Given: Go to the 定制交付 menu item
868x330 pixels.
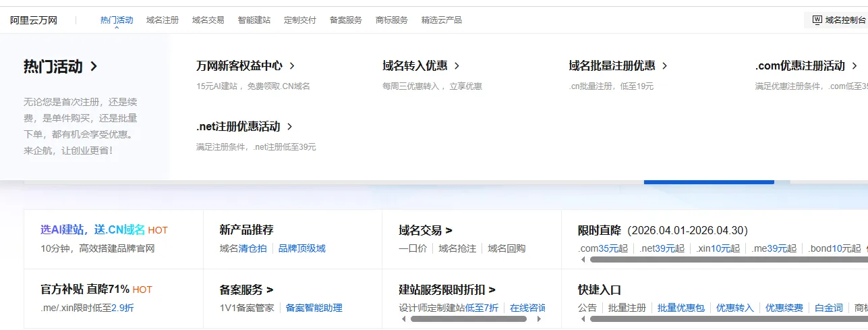Looking at the screenshot, I should coord(300,20).
